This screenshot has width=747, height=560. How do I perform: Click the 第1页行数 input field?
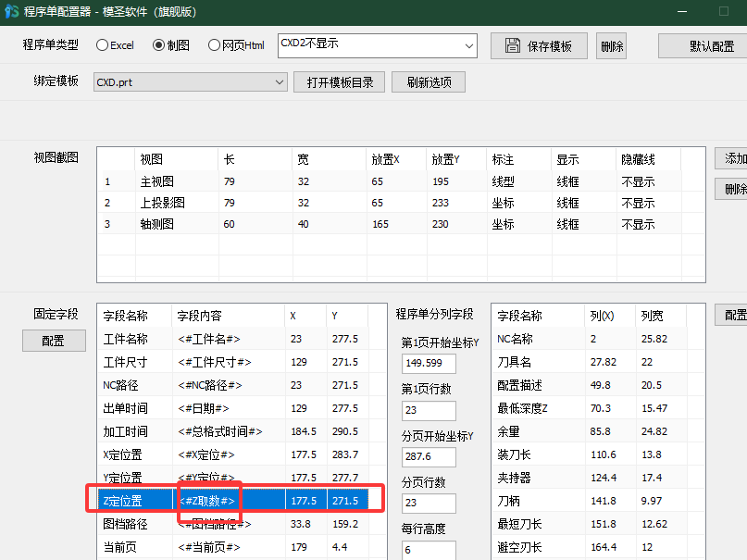(429, 410)
